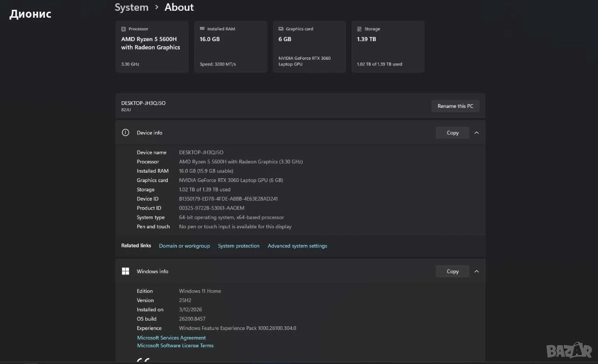Click Installed RAM value 16.0 GB (15.9 GB usable)

click(206, 171)
